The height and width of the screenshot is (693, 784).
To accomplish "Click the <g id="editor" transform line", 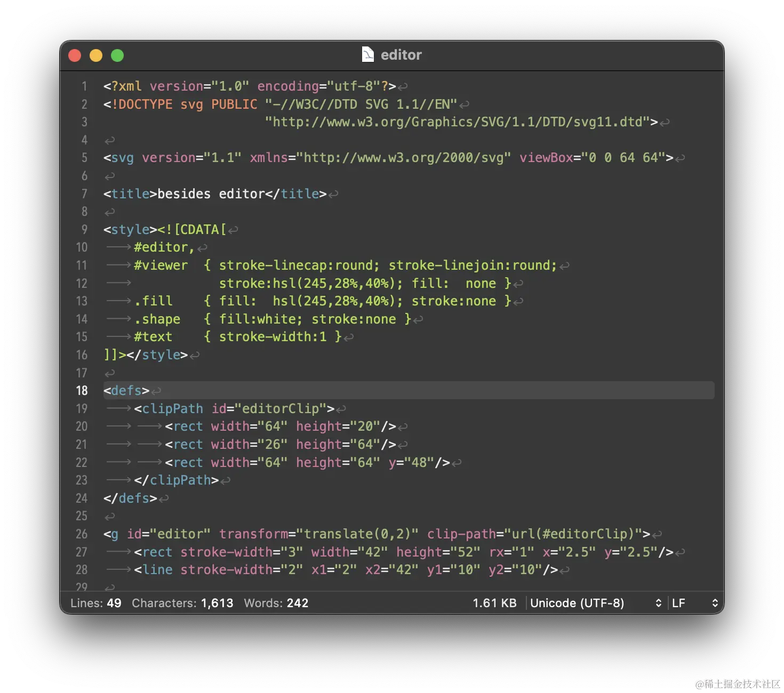I will click(x=382, y=534).
